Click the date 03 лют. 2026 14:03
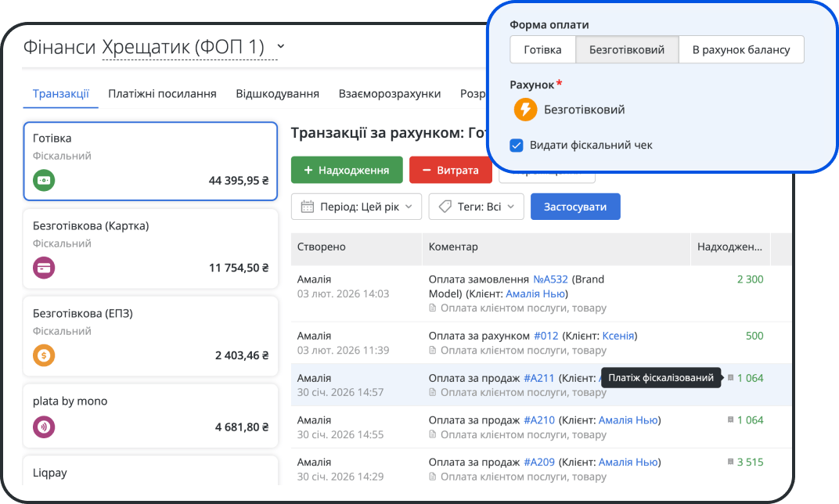 (343, 293)
